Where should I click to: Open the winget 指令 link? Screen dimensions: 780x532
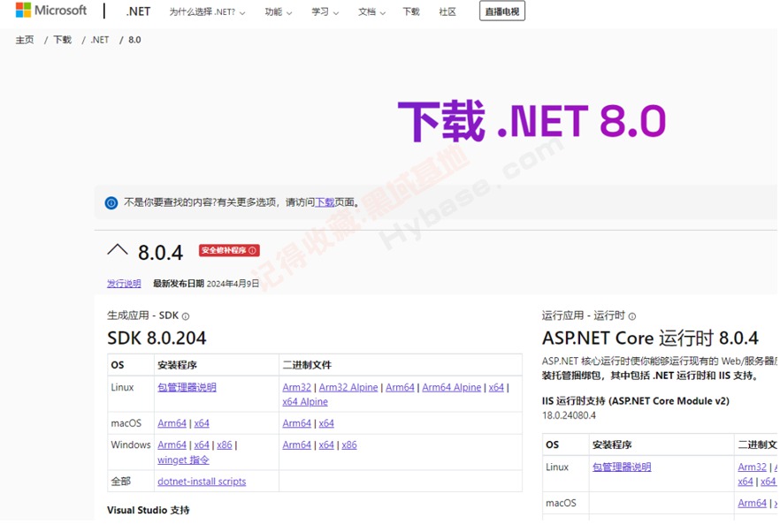click(183, 460)
